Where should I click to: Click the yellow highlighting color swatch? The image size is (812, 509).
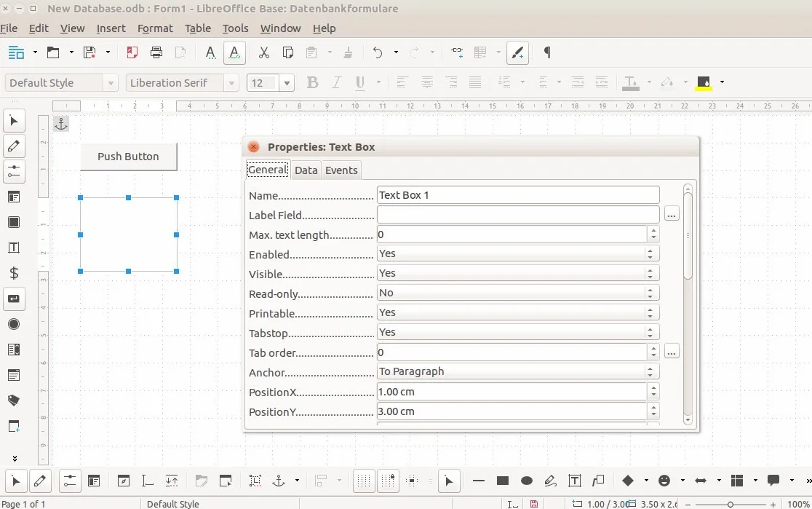(x=704, y=83)
